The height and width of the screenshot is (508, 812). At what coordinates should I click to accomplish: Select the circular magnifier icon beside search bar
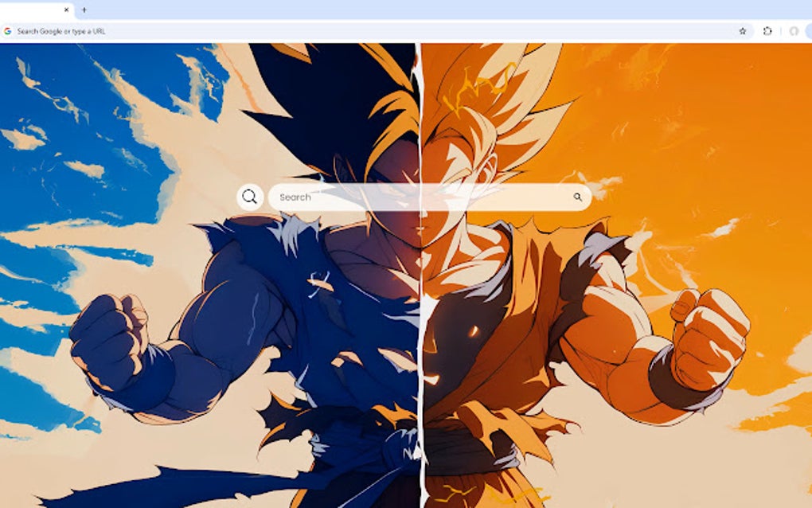point(249,196)
